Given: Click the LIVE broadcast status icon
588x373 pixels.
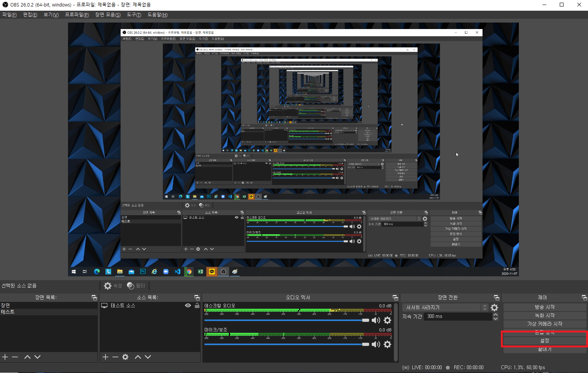Looking at the screenshot, I should [x=406, y=367].
